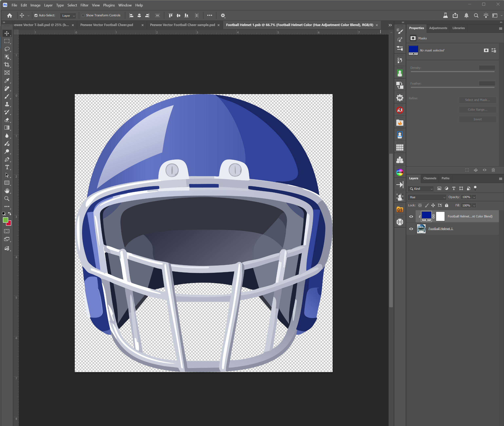Switch to the Adjustments panel tab
Viewport: 504px width, 426px height.
tap(438, 28)
